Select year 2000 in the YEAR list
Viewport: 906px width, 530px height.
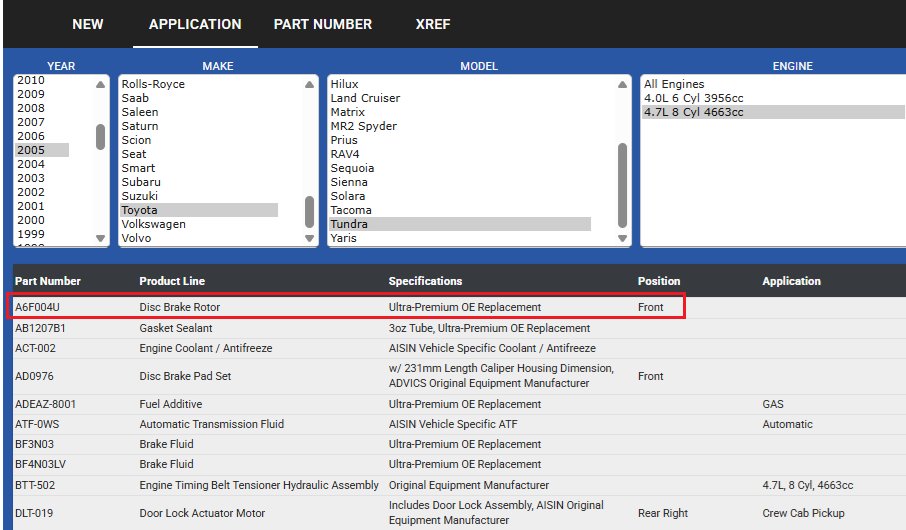coord(31,220)
